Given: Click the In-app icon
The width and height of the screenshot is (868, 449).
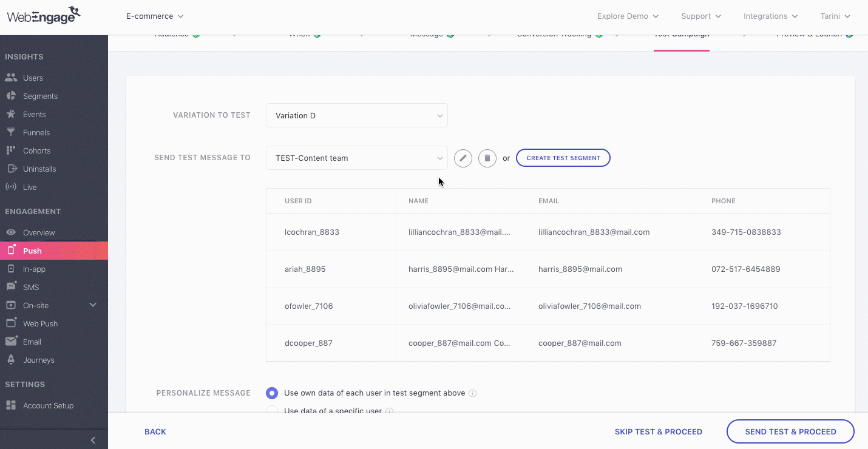Looking at the screenshot, I should tap(11, 269).
